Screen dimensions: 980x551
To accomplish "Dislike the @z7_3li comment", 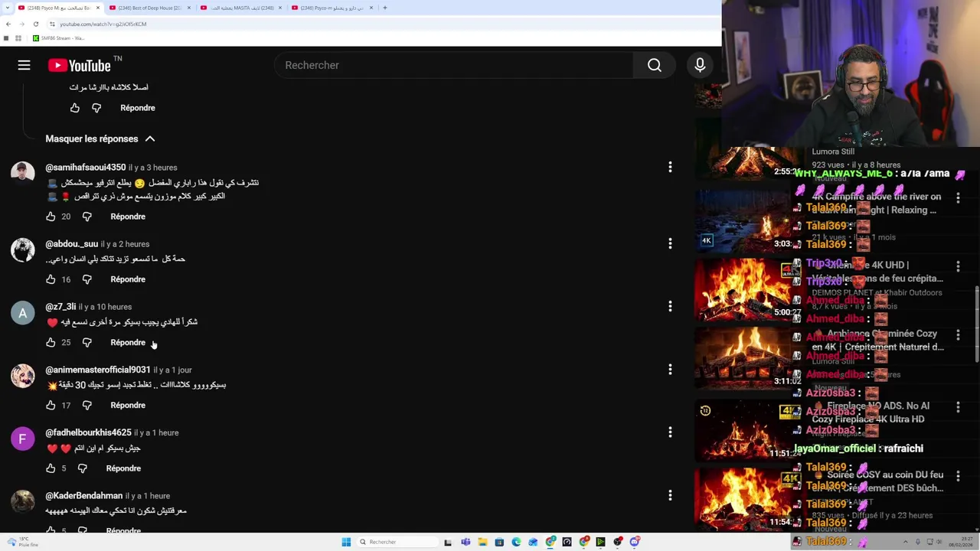I will (87, 342).
